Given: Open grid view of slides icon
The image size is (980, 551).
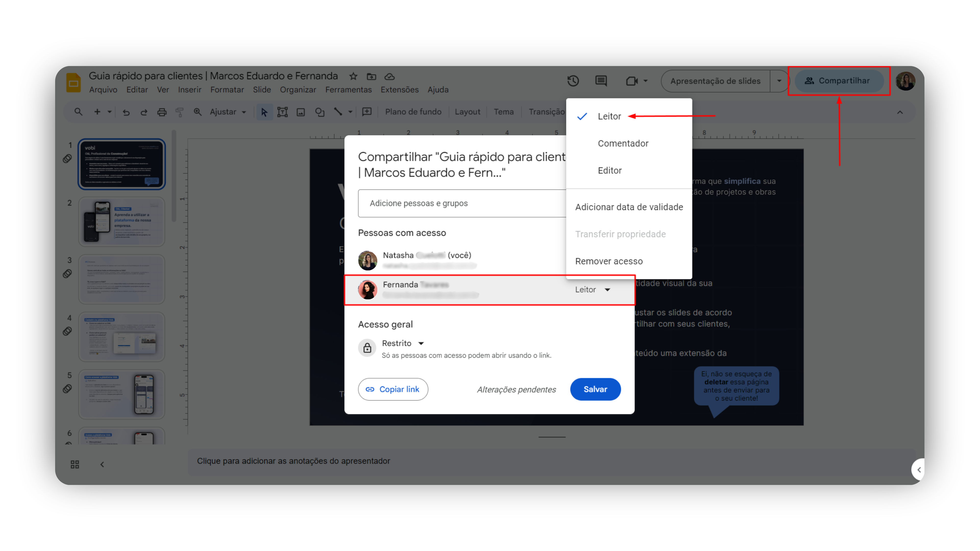Looking at the screenshot, I should (x=75, y=464).
